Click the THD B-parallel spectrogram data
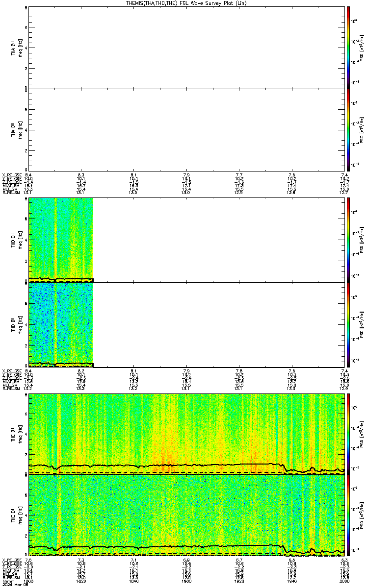This screenshot has height=588, width=368. tap(61, 324)
